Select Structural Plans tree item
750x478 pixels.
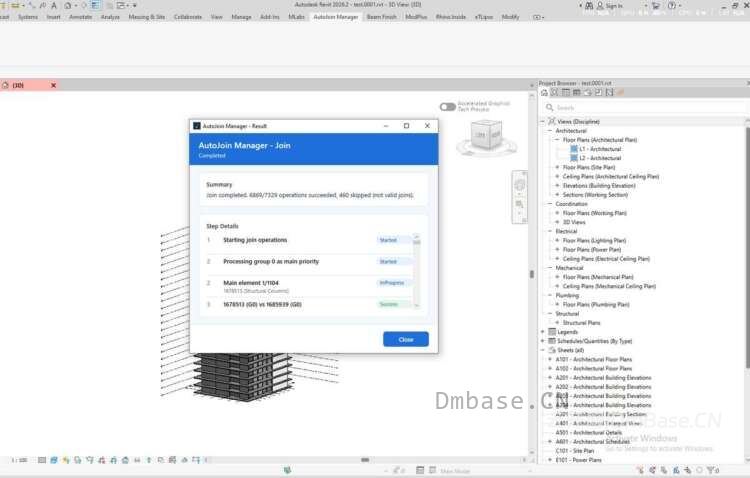[581, 322]
